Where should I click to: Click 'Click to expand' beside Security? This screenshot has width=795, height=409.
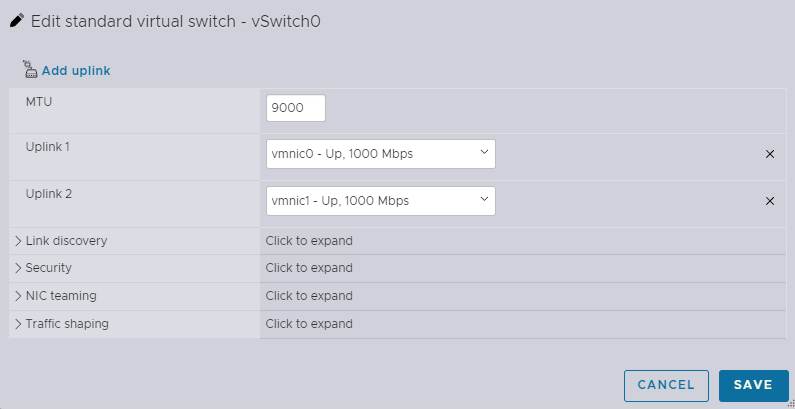tap(309, 268)
